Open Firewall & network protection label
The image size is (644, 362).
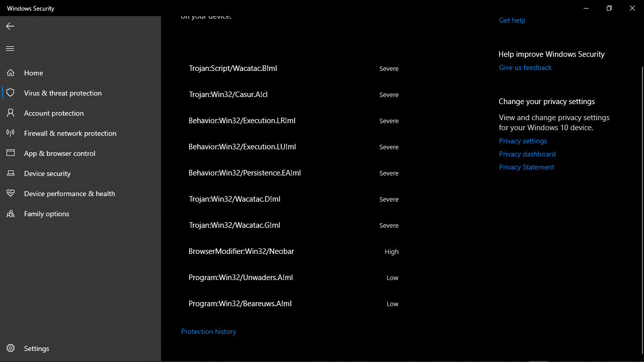70,133
